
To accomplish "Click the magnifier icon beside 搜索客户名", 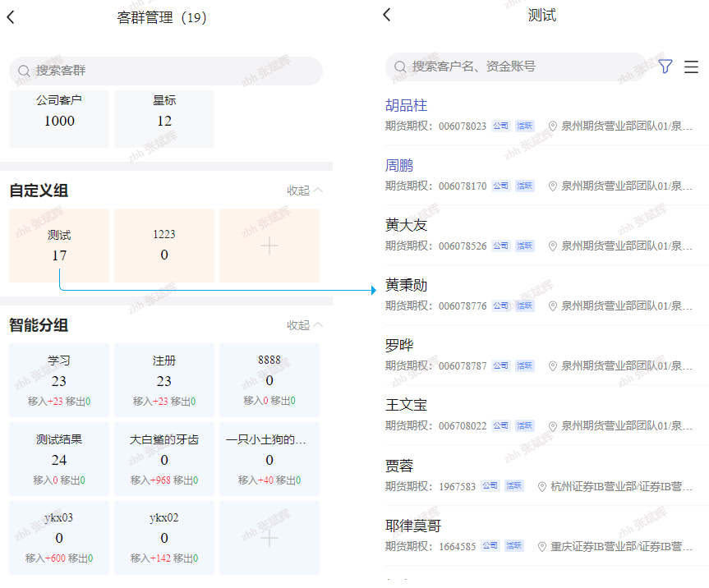I will tap(400, 67).
